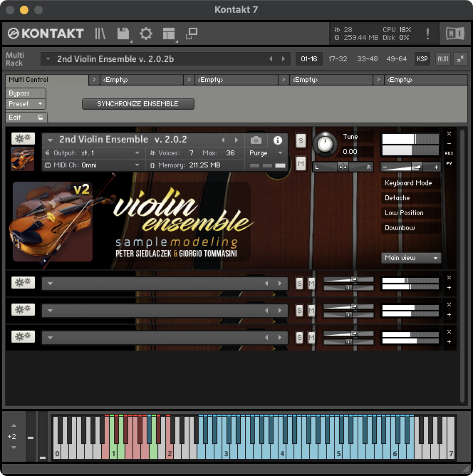Remove the second empty instrument slot
This screenshot has height=476, width=473.
coord(449,304)
